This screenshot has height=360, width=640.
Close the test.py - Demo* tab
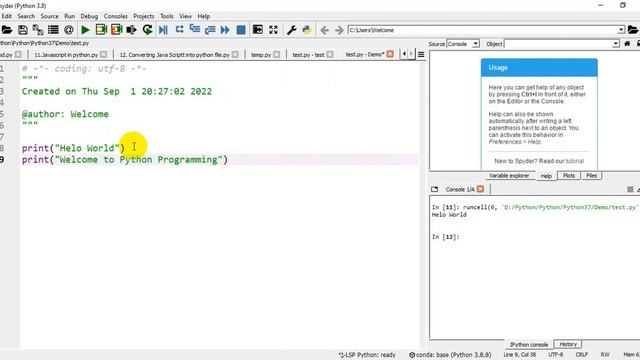390,54
